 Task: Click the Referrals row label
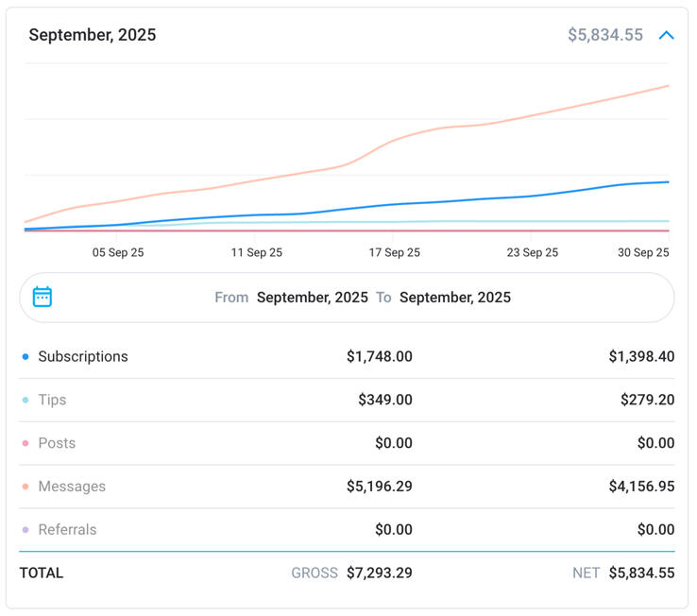pos(67,530)
